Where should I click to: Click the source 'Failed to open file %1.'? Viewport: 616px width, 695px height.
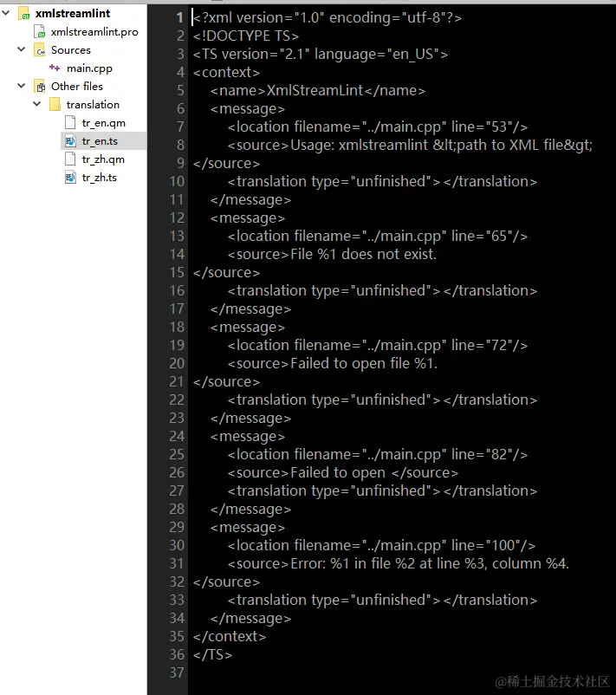click(x=364, y=363)
